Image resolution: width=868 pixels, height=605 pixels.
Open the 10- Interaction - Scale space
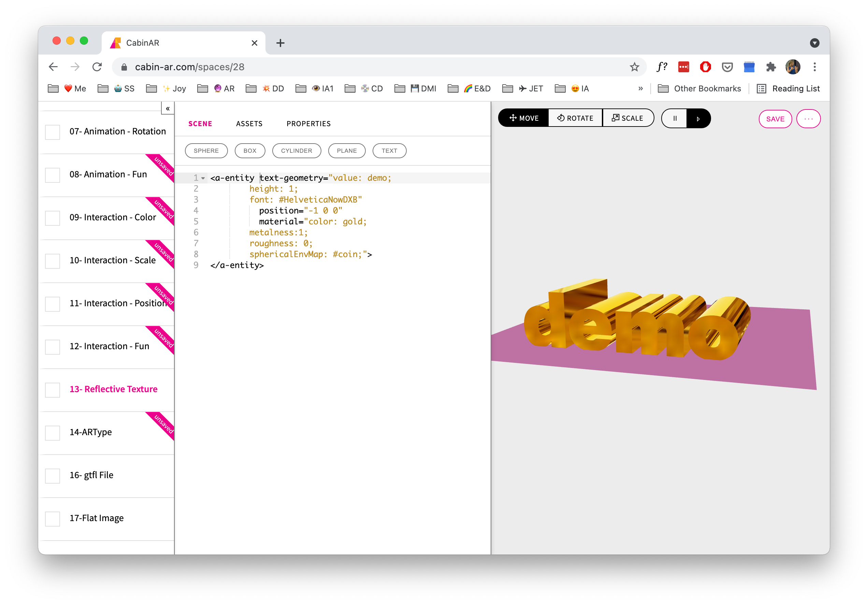click(x=113, y=260)
